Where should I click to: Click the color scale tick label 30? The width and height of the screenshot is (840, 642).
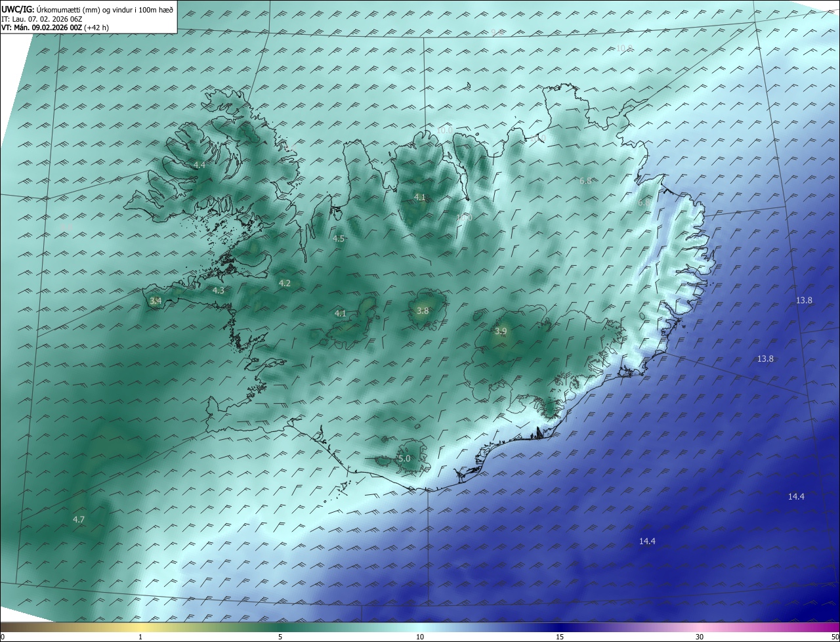tap(700, 637)
